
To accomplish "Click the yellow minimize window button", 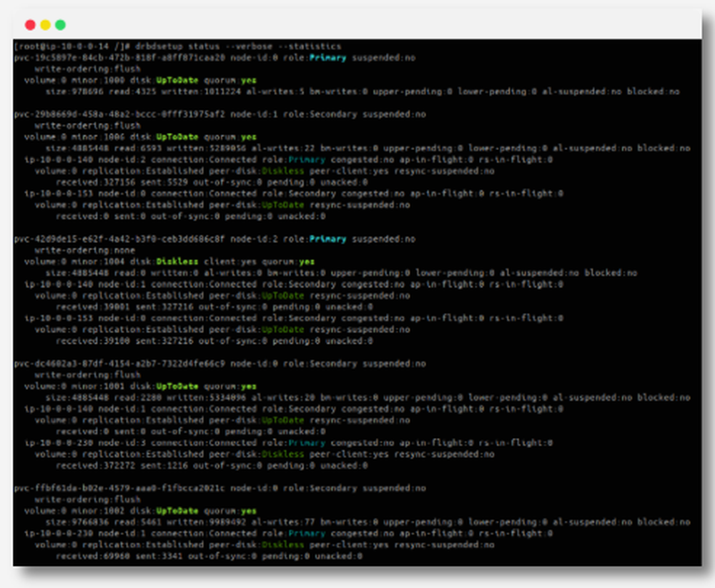I will (46, 24).
